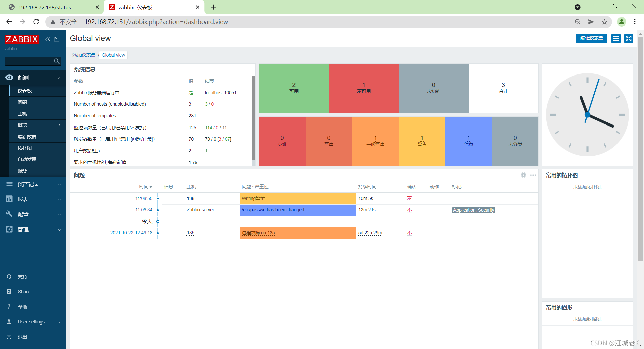Click the 编辑仪表盘 button

click(x=592, y=38)
